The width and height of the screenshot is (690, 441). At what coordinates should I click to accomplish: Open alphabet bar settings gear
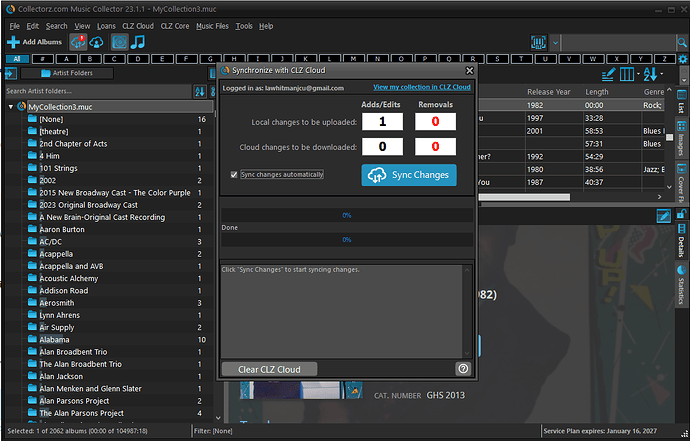tap(683, 59)
